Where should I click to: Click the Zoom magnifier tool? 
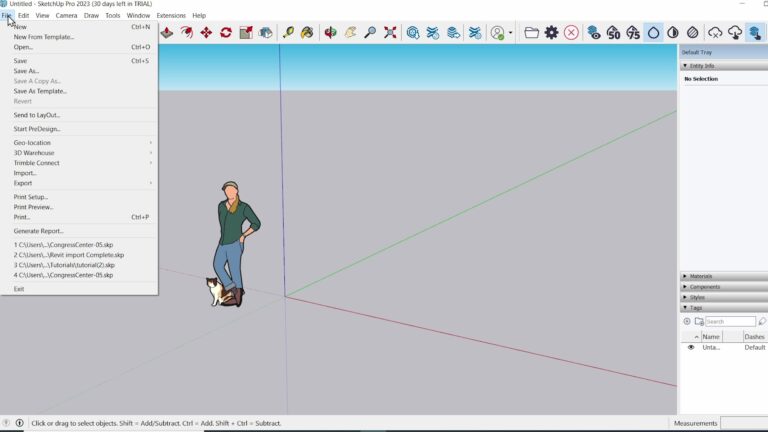click(370, 33)
